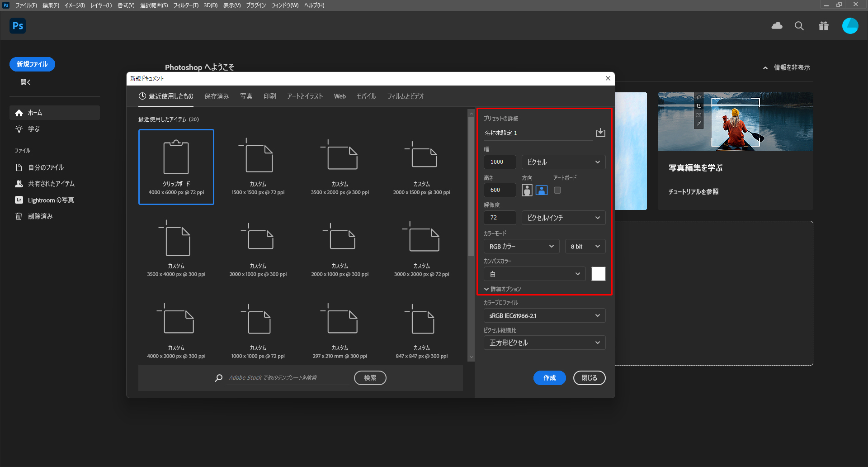Screen dimensions: 868x467
Task: Expand the width unit ピクセル dropdown
Action: [x=563, y=162]
